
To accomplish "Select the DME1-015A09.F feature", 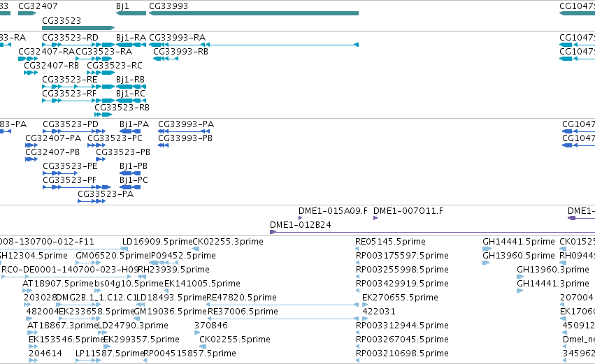I will click(x=301, y=218).
